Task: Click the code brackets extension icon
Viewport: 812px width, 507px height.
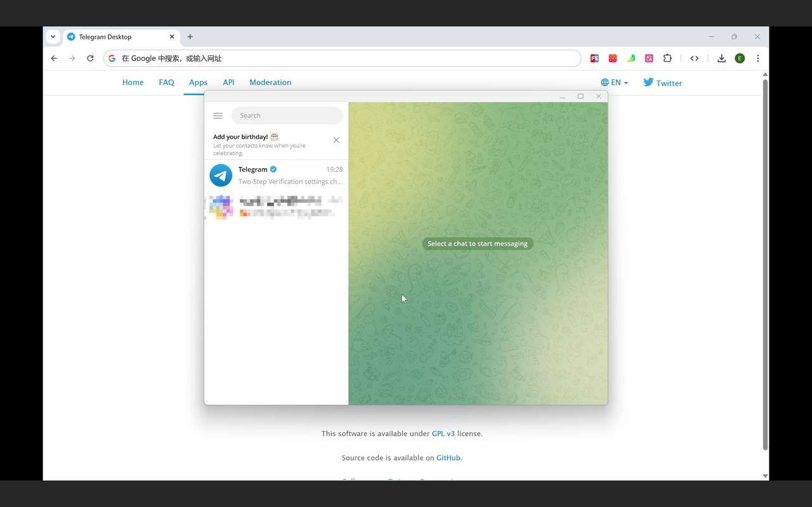Action: pyautogui.click(x=694, y=58)
